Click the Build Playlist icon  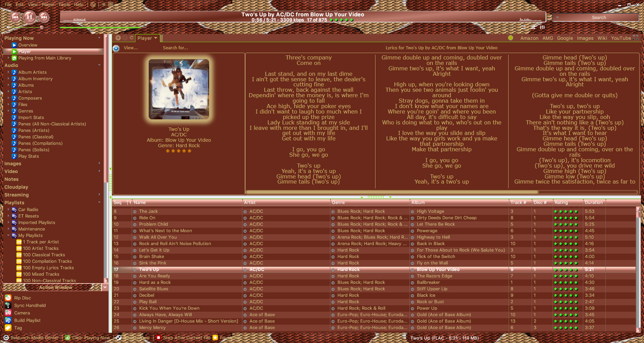[x=8, y=320]
